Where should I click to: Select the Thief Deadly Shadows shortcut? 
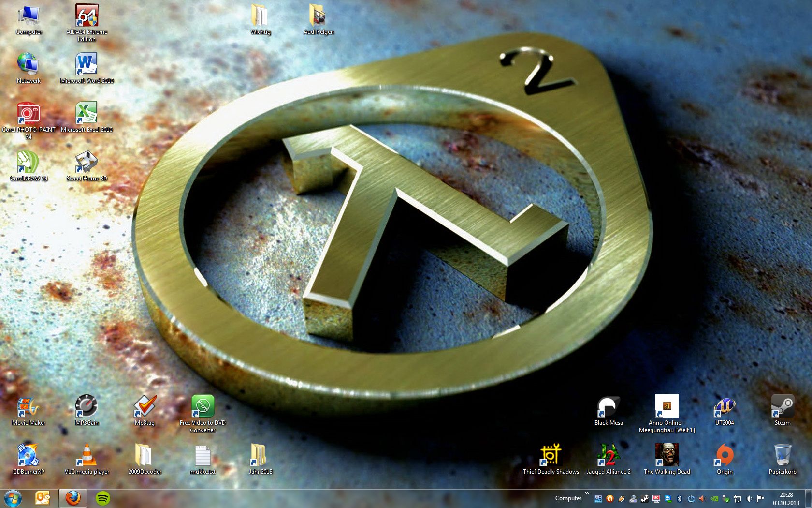[551, 460]
